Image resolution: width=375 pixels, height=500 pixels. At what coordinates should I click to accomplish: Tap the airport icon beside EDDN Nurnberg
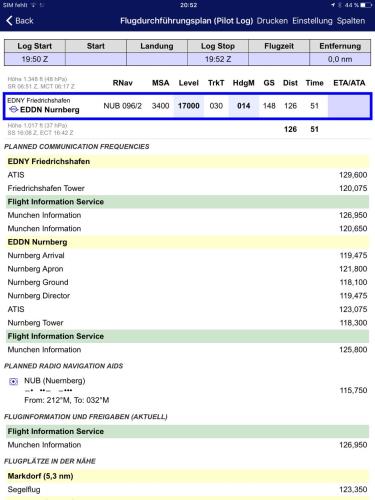13,109
